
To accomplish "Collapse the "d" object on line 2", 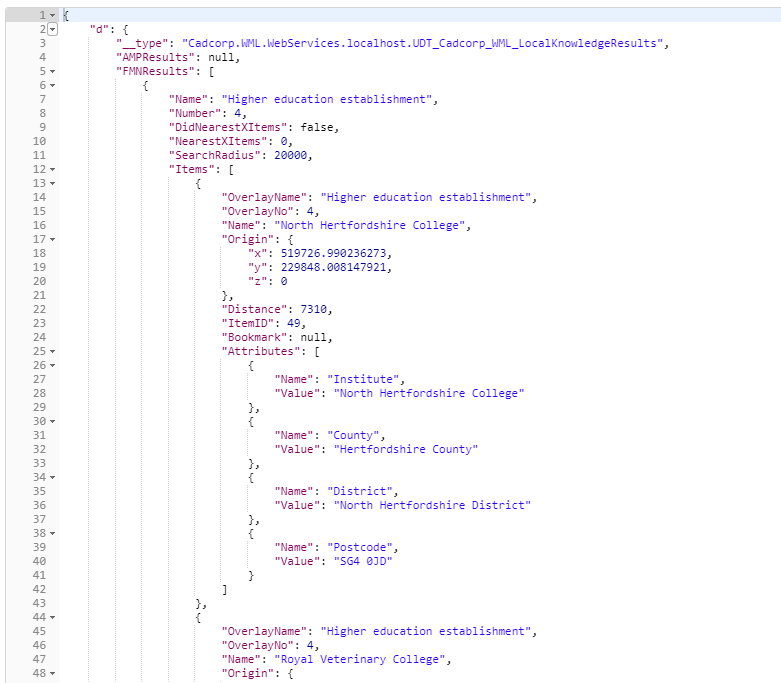I will tap(52, 29).
